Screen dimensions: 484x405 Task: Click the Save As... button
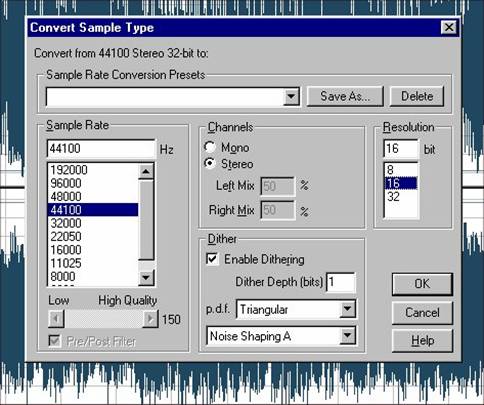[345, 96]
